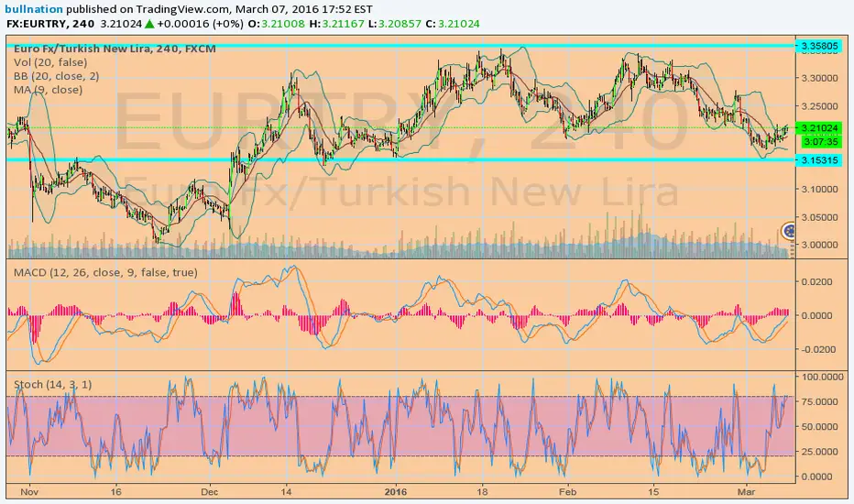Click the 3:07:35 bar countdown tag

coord(821,142)
